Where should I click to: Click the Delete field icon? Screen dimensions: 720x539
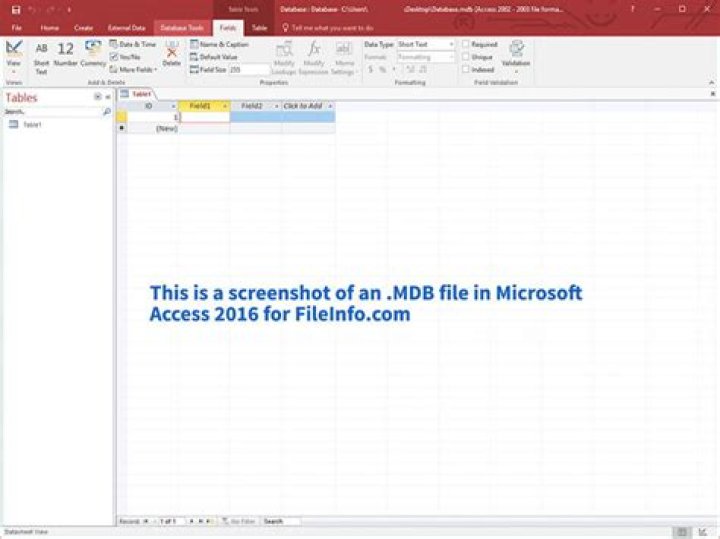(x=172, y=51)
